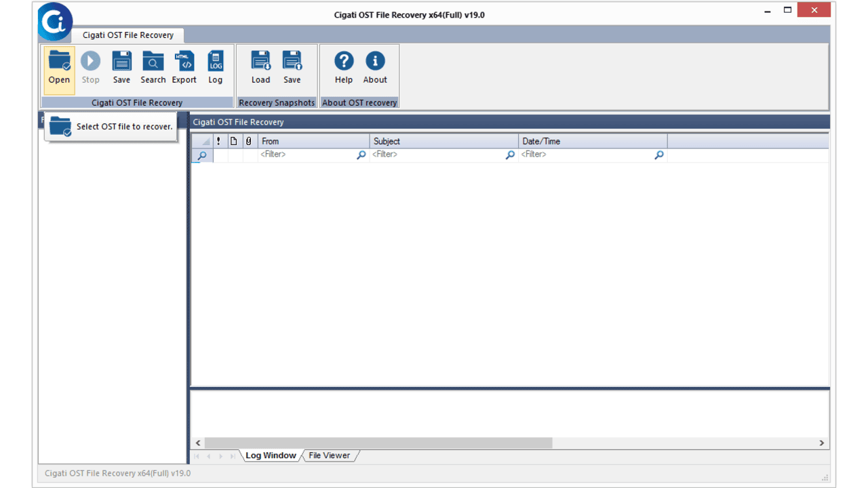Viewport: 868px width, 488px height.
Task: Sort by the Subject column header
Action: pos(444,141)
